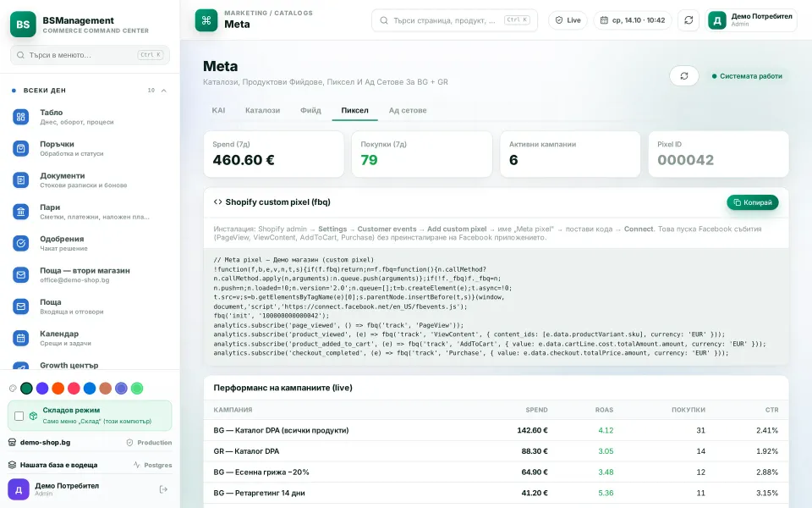Switch to the Фийд tab
The image size is (812, 508).
pyautogui.click(x=310, y=110)
